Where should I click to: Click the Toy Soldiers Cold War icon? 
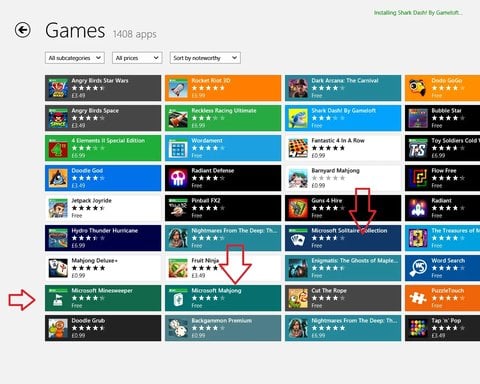[x=418, y=148]
